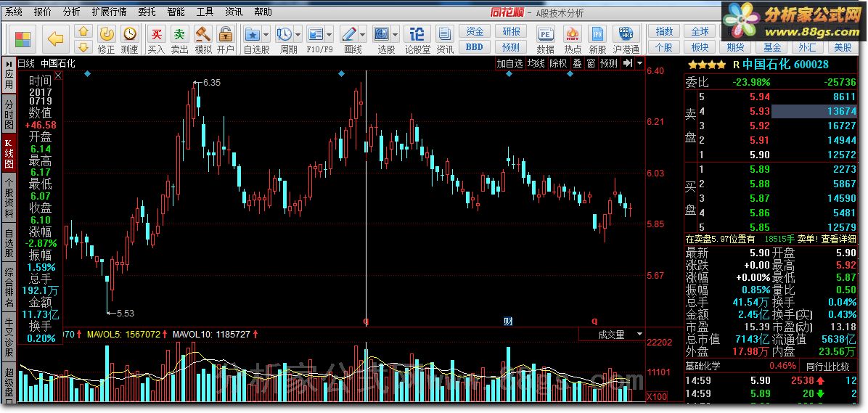The width and height of the screenshot is (868, 413).
Task: Switch to the 个股资料 side tab
Action: click(9, 197)
